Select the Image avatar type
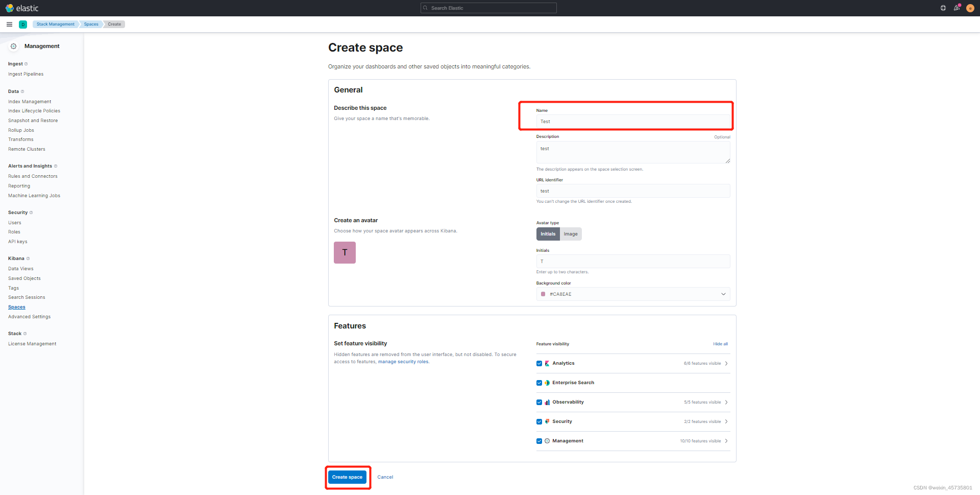This screenshot has width=980, height=495. point(571,234)
